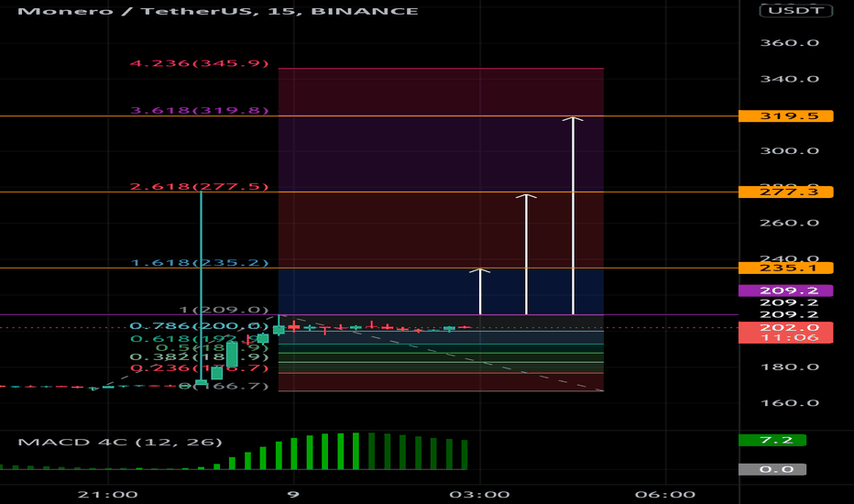The height and width of the screenshot is (504, 854).
Task: Click the 03:00 time axis label
Action: 479,495
